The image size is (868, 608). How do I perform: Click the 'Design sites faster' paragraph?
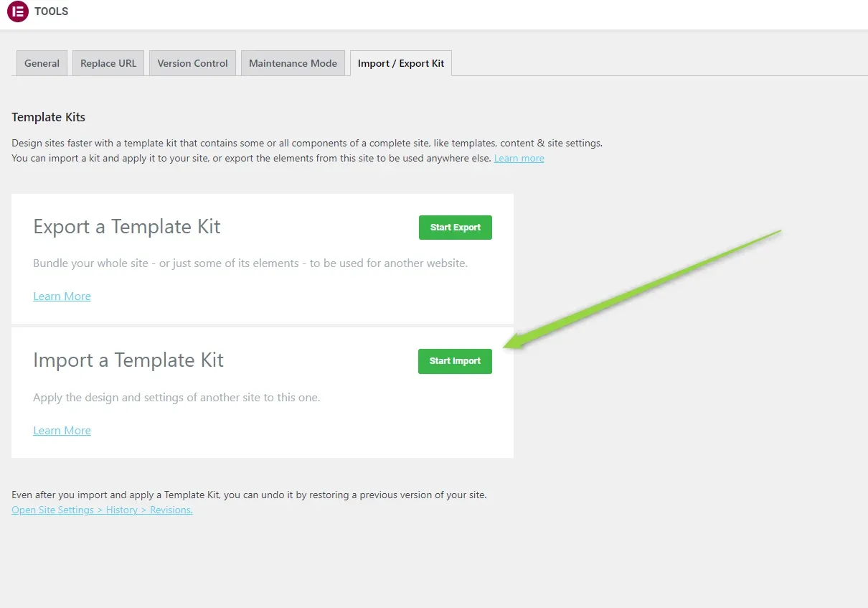click(307, 151)
